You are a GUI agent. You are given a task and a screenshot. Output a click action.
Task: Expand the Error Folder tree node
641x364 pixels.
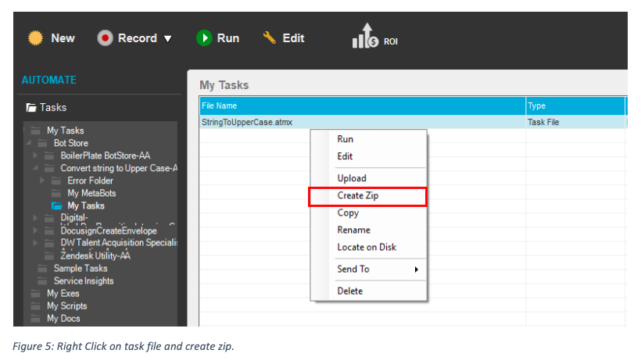tap(43, 181)
